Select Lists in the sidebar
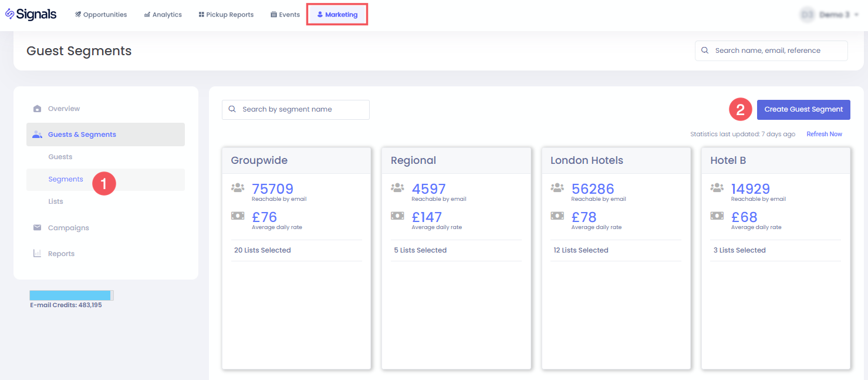 [x=56, y=201]
